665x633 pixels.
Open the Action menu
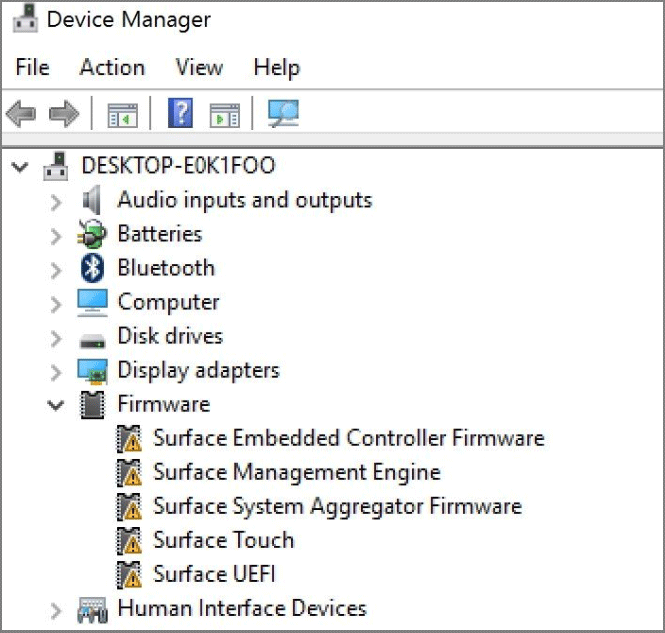point(112,67)
